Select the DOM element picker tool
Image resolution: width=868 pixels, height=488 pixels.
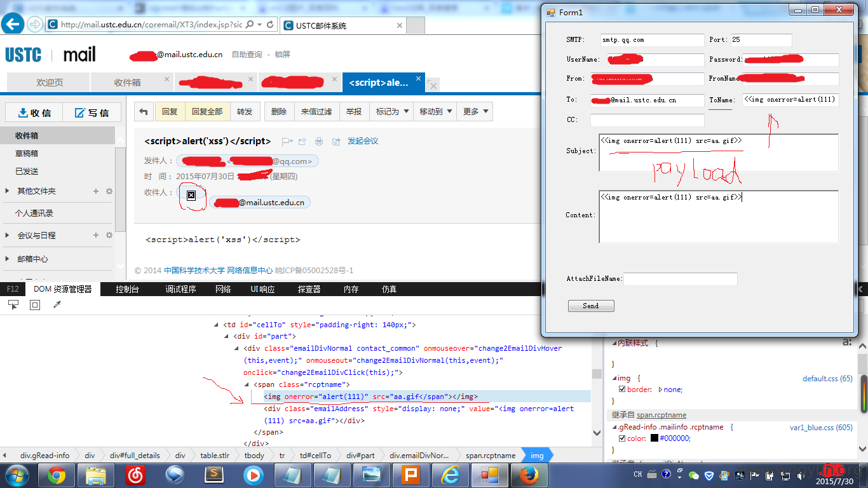tap(13, 305)
